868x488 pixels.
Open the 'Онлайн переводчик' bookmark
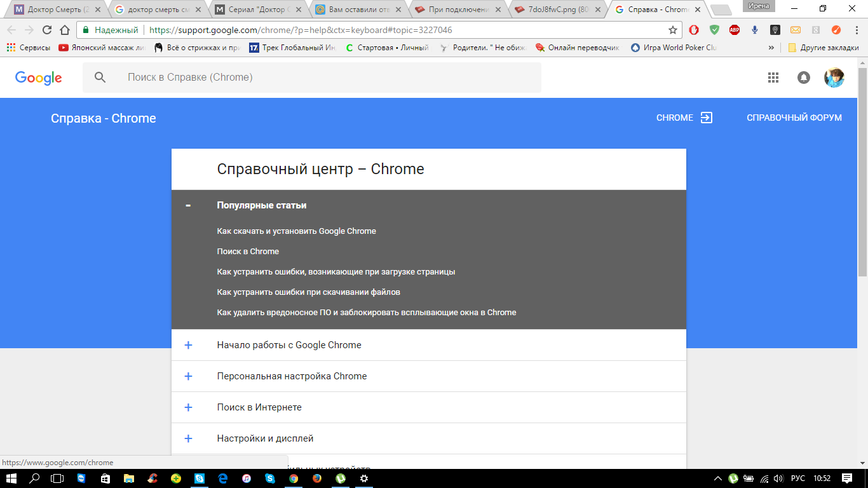click(578, 48)
